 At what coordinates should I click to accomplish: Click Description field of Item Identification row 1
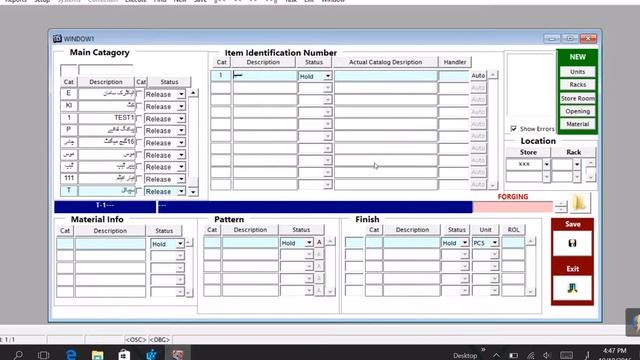click(264, 76)
